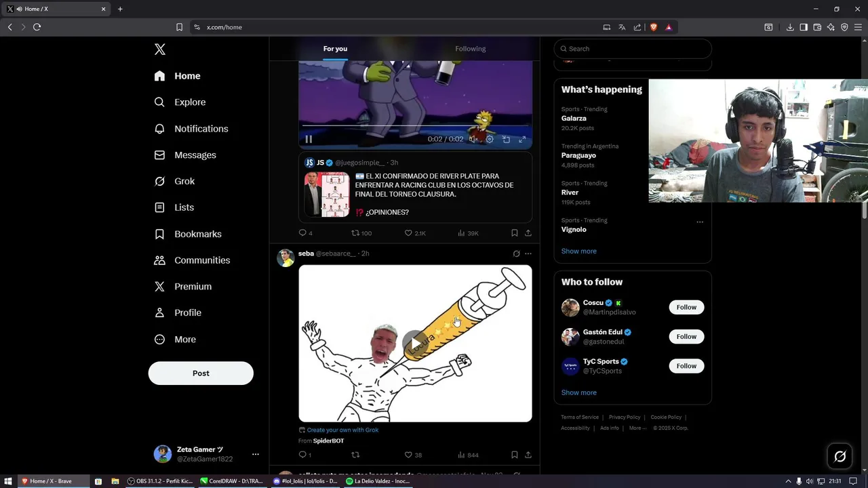The height and width of the screenshot is (488, 868).
Task: Show more accounts in Who to follow
Action: [578, 393]
